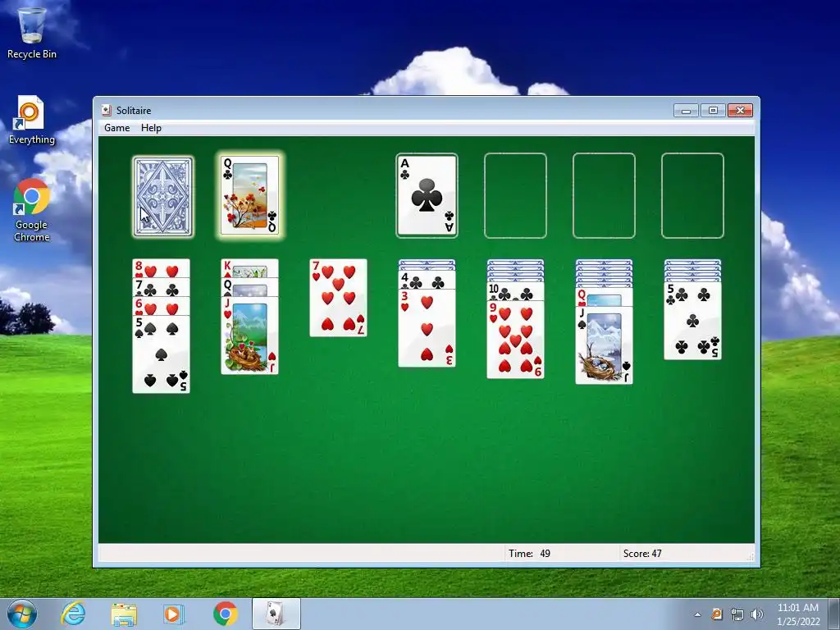Open the Help menu
Viewport: 840px width, 630px height.
pos(151,127)
